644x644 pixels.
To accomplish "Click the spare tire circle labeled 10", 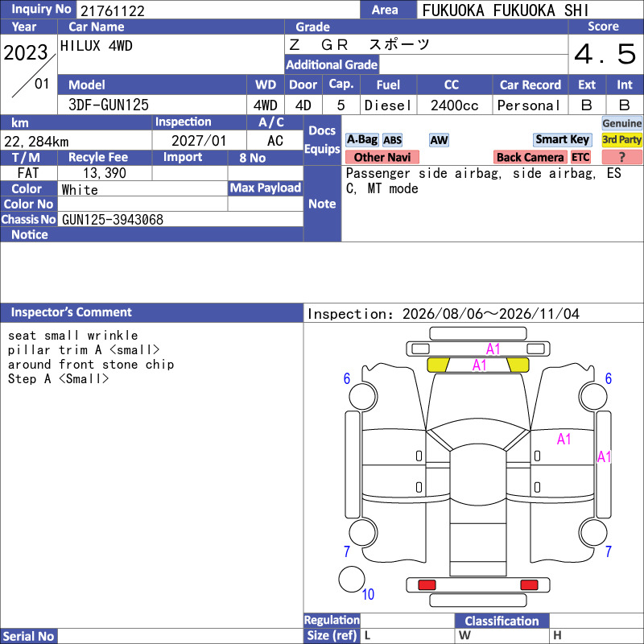I will point(352,579).
